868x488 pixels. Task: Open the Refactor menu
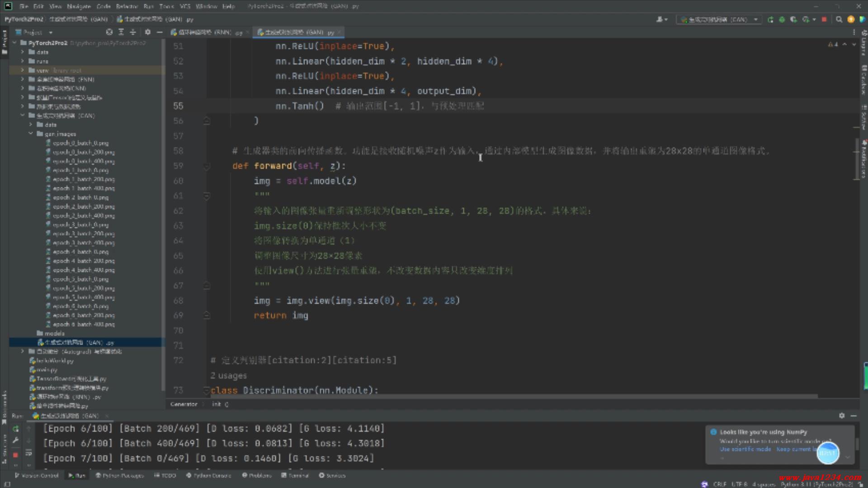tap(127, 6)
